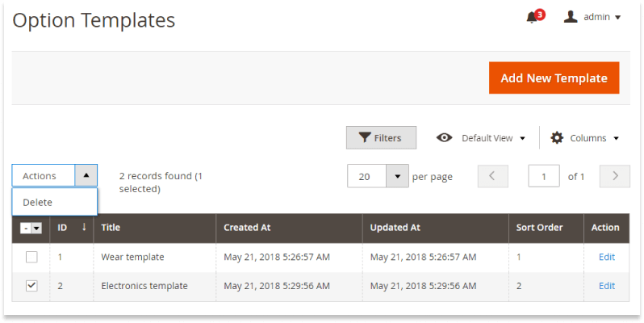Image resolution: width=644 pixels, height=323 pixels.
Task: Open the per page count dropdown
Action: click(397, 176)
